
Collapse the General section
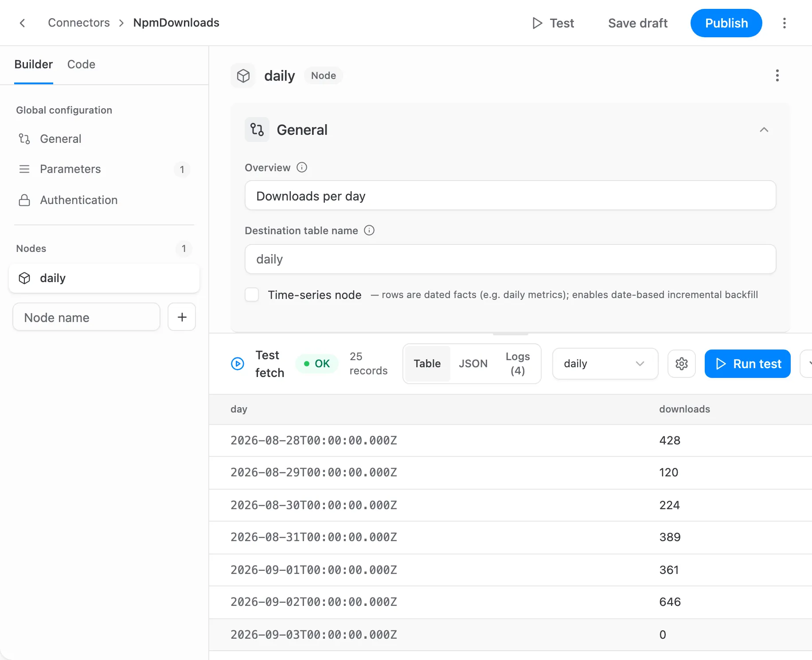click(x=764, y=130)
